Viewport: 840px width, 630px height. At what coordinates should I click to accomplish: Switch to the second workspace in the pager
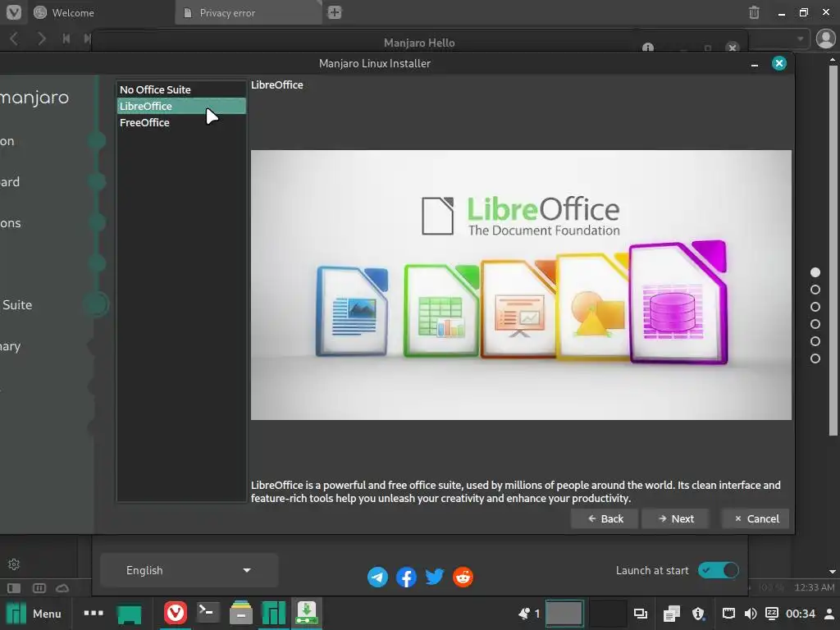click(x=608, y=614)
